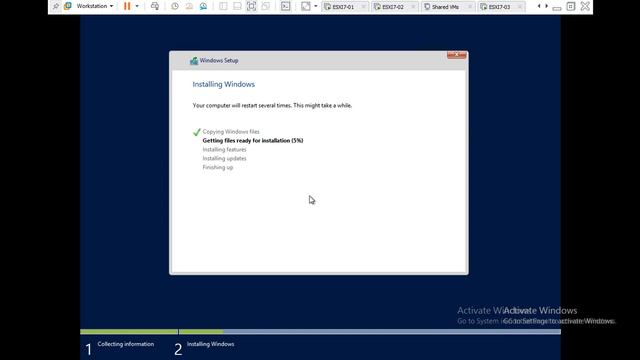Image resolution: width=640 pixels, height=360 pixels.
Task: Expand the stretch display dropdown arrow
Action: tap(316, 6)
